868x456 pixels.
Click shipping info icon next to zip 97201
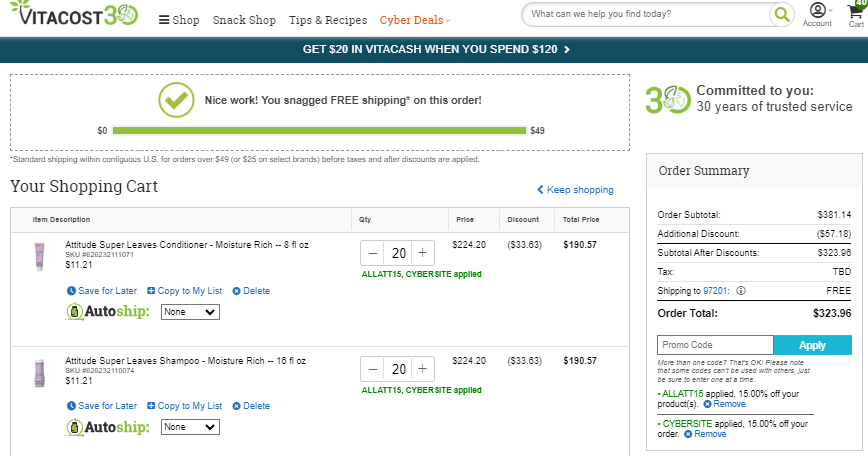point(741,291)
